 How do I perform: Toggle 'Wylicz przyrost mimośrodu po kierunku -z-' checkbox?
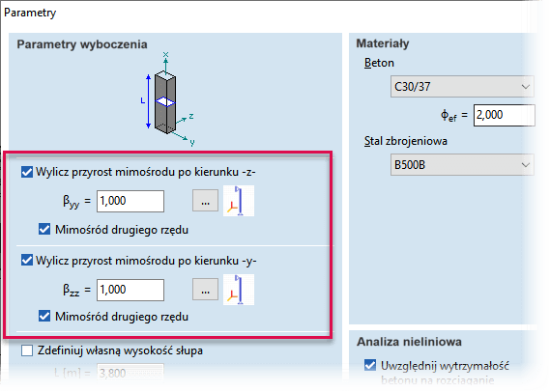coord(27,172)
